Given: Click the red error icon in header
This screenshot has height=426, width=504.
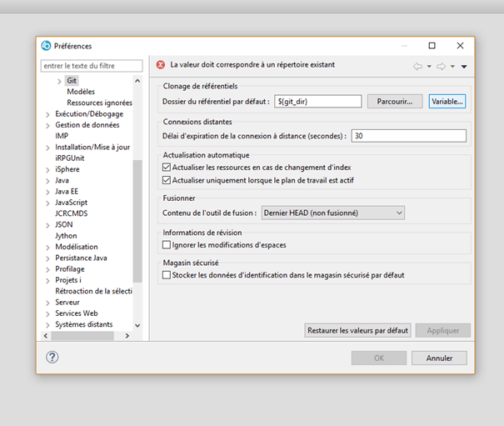Looking at the screenshot, I should pos(161,65).
